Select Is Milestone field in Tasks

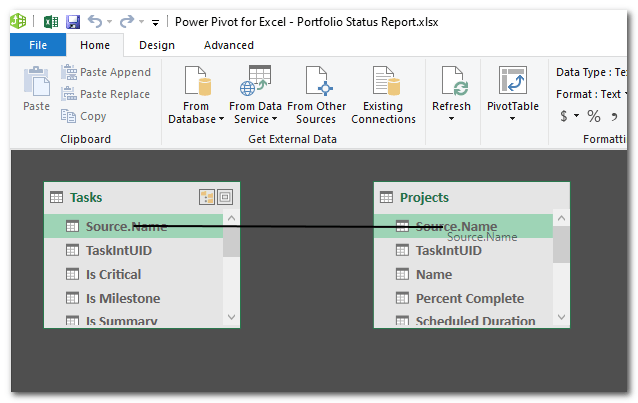coord(133,298)
